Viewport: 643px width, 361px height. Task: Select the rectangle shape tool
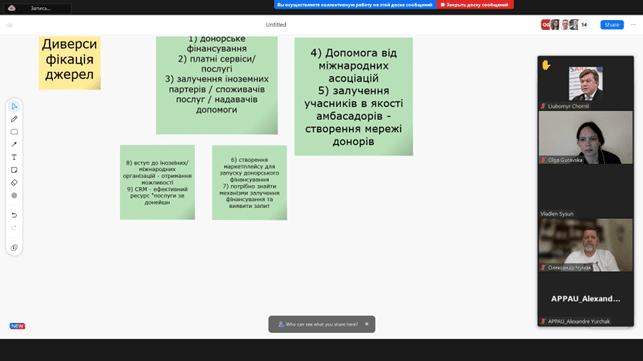[14, 132]
